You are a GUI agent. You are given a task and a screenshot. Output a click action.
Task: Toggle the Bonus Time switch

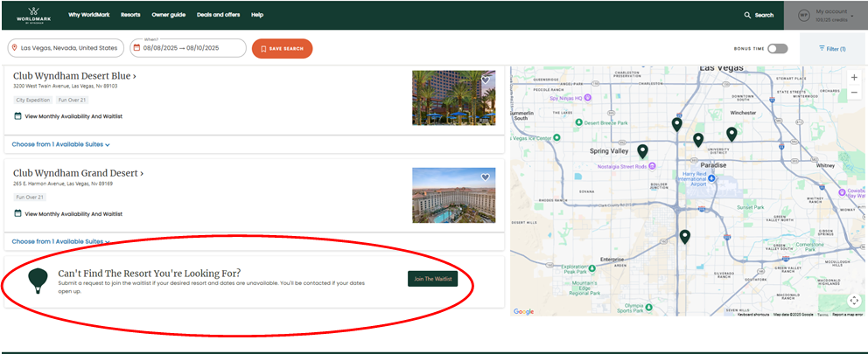pos(777,49)
